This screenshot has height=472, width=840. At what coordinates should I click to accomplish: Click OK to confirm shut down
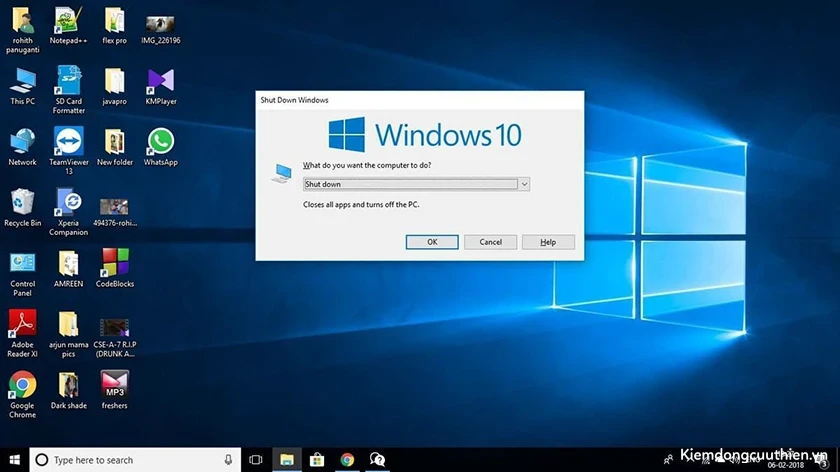click(432, 242)
